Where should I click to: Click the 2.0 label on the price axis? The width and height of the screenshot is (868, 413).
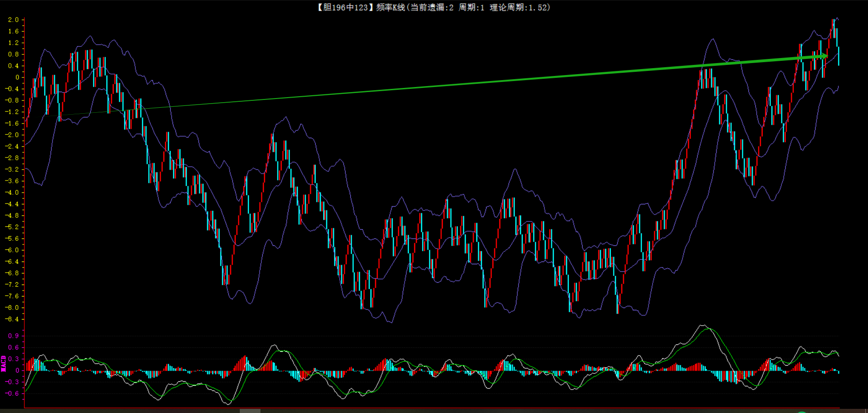tap(13, 20)
